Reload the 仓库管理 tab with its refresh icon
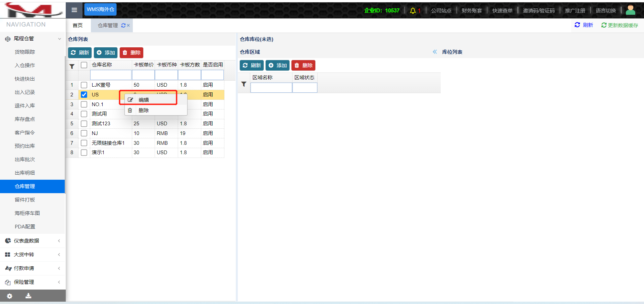Screen dimensions: 644x304 [123, 26]
